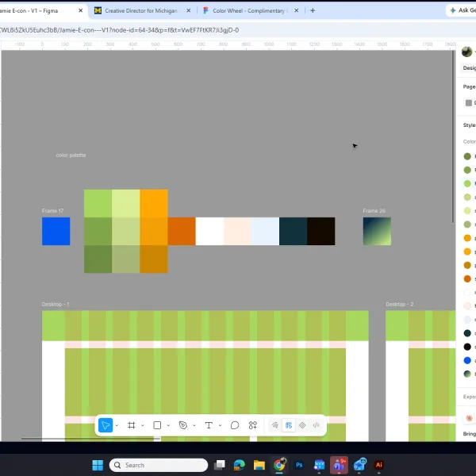This screenshot has height=476, width=476.
Task: Select the peach color style in panel
Action: 467,305
